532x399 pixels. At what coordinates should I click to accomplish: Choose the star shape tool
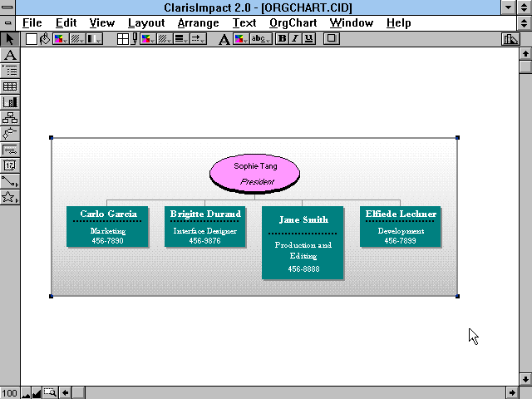10,197
